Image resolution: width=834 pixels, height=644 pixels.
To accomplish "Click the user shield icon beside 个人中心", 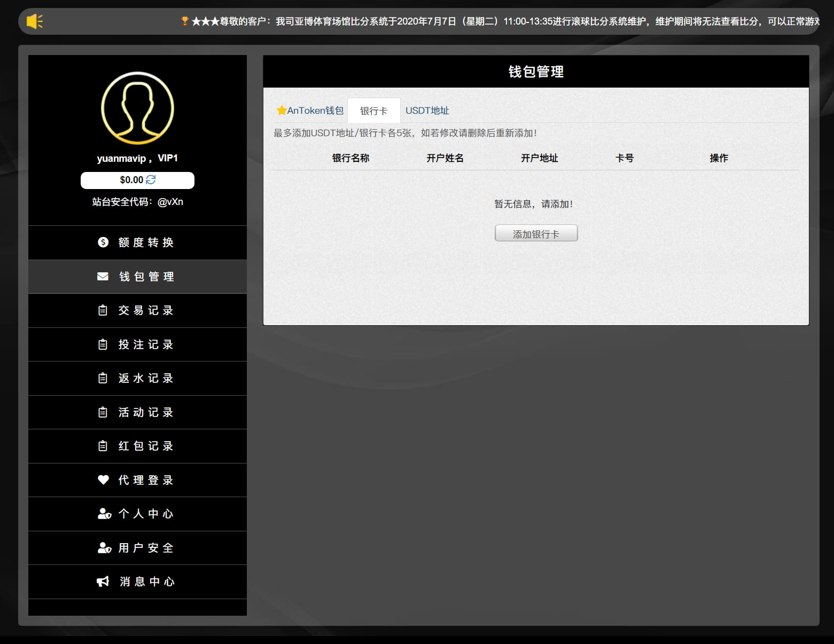I will (104, 514).
